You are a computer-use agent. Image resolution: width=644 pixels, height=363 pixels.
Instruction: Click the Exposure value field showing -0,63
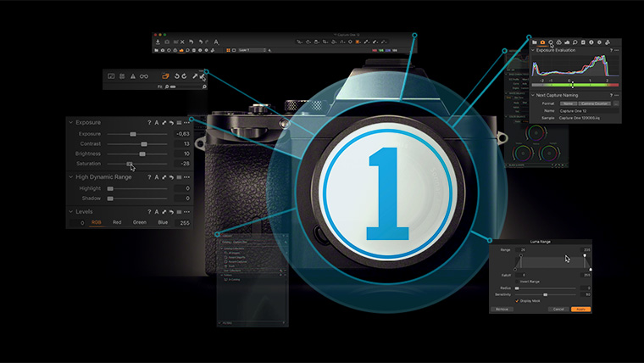[x=181, y=134]
